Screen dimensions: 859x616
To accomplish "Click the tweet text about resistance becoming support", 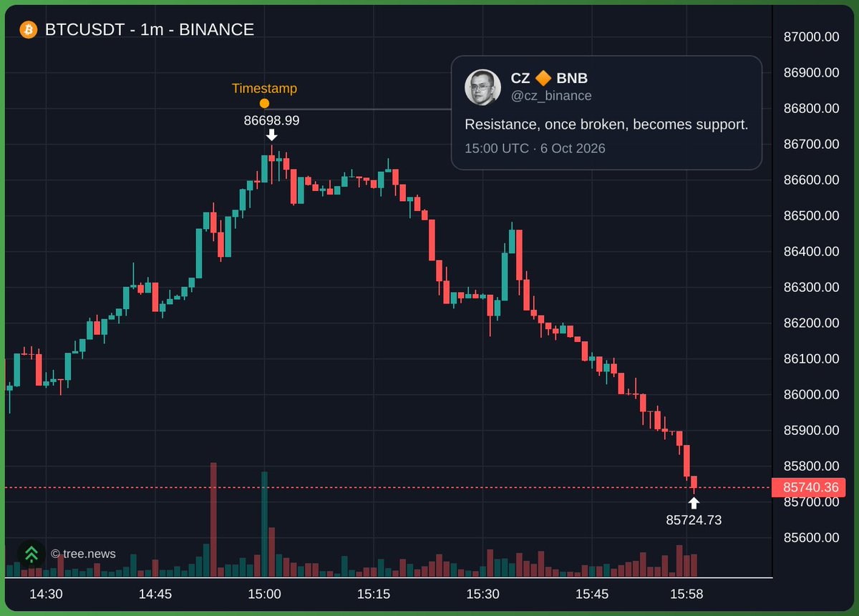I will tap(606, 124).
